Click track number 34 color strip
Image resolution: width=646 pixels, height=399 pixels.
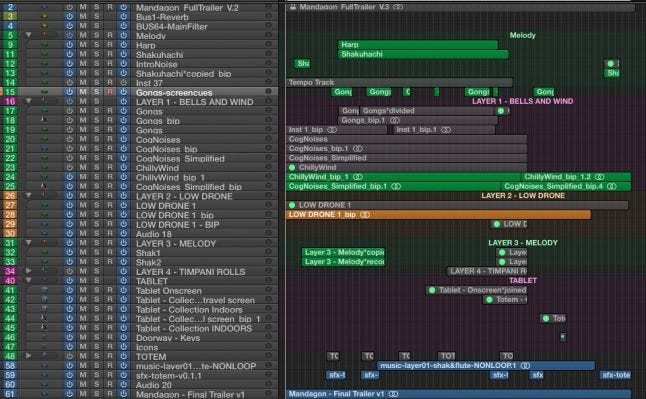click(x=9, y=271)
